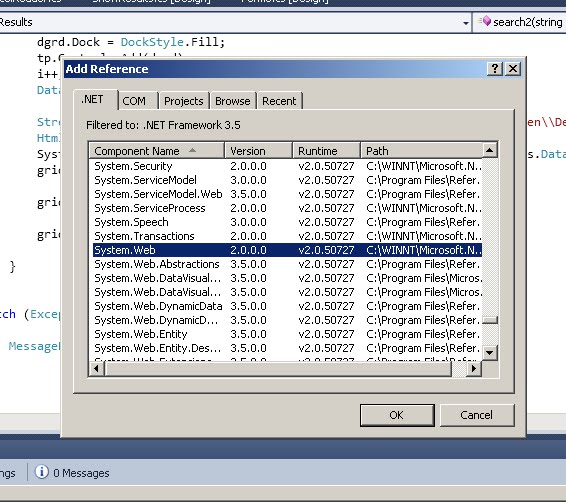566x503 pixels.
Task: Select System.ServiceProcess component
Action: 287,208
